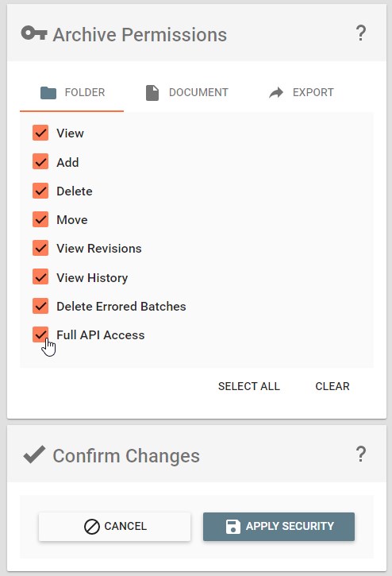Uncheck the Add permission checkbox

click(40, 161)
